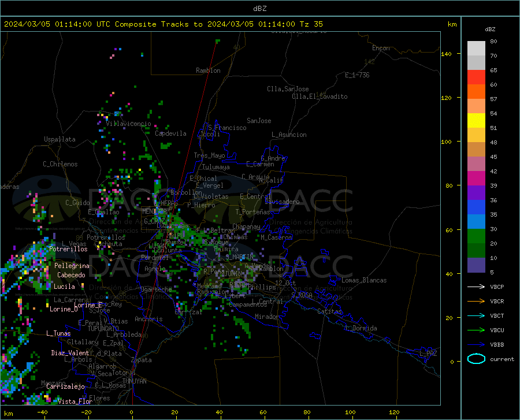Image resolution: width=520 pixels, height=420 pixels.
Task: Click the royal blue swatch below 36
Action: (476, 207)
